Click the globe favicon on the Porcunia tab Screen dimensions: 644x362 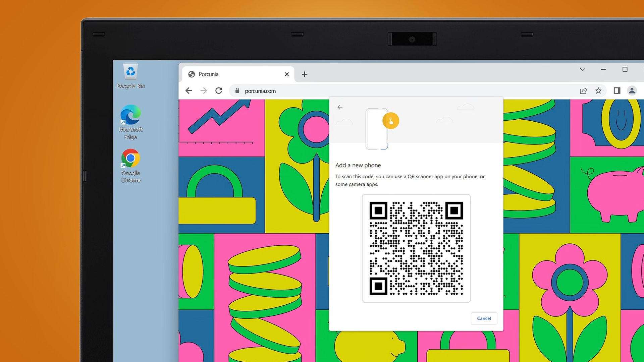(x=192, y=74)
